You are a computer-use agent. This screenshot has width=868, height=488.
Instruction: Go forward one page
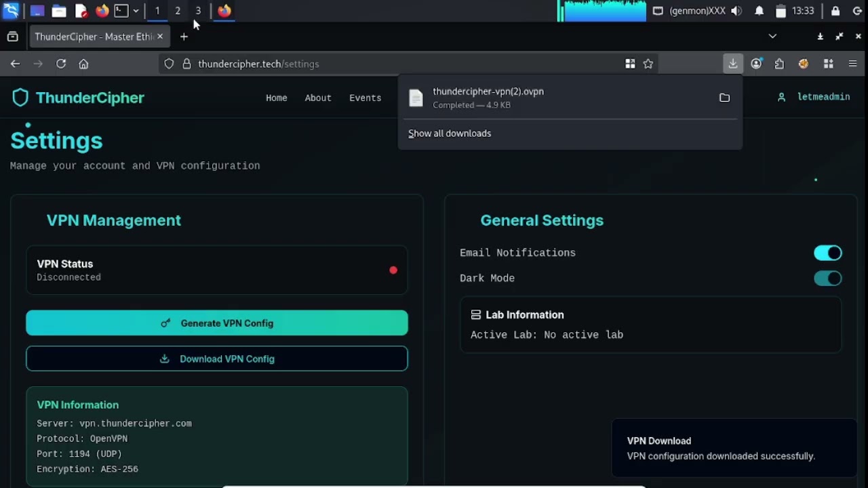click(x=38, y=64)
